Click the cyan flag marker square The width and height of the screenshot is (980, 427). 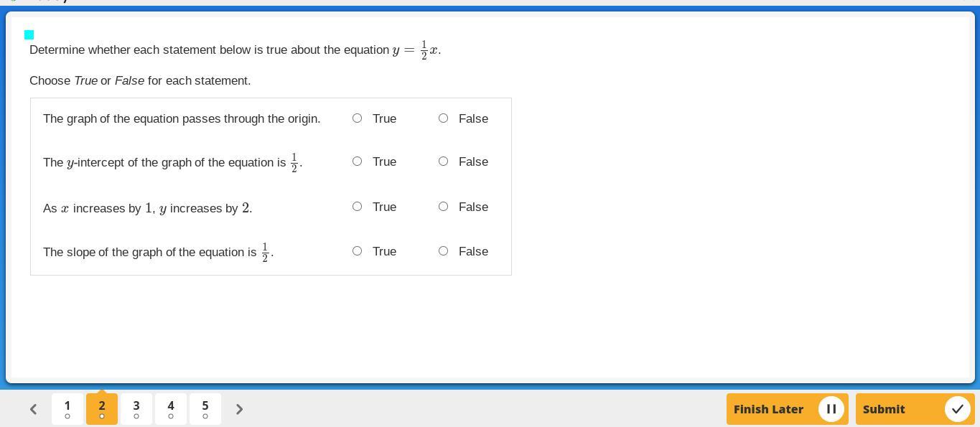(x=29, y=34)
